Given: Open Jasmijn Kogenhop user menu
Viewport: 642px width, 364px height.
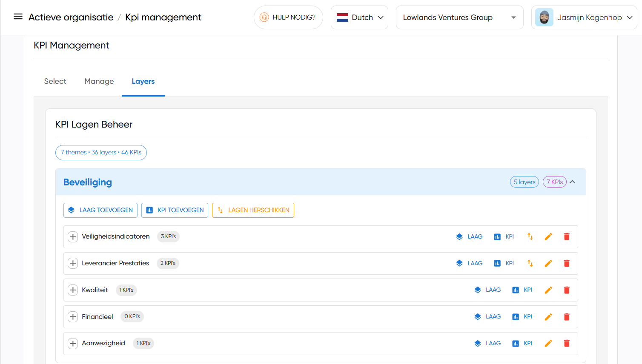Looking at the screenshot, I should coord(584,17).
